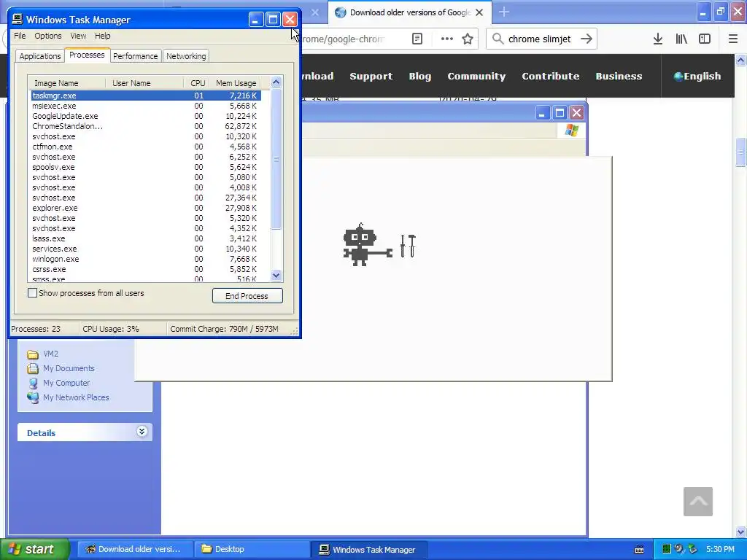Toggle the Firefox sidebar icon

pos(705,39)
